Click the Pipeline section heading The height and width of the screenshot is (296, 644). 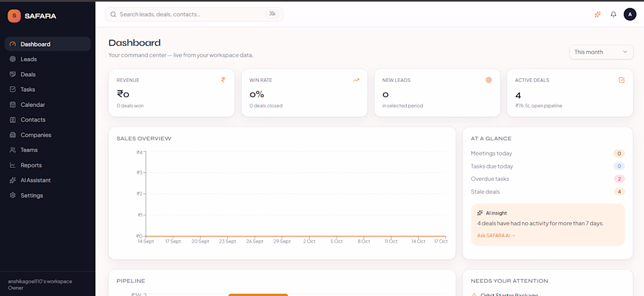(131, 281)
